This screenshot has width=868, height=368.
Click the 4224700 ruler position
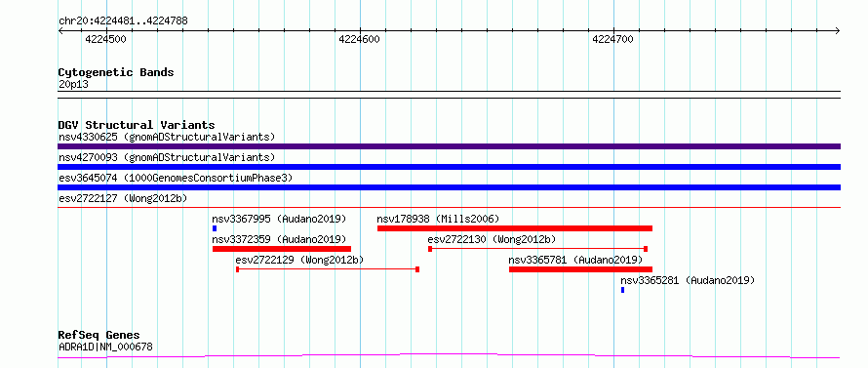(612, 39)
